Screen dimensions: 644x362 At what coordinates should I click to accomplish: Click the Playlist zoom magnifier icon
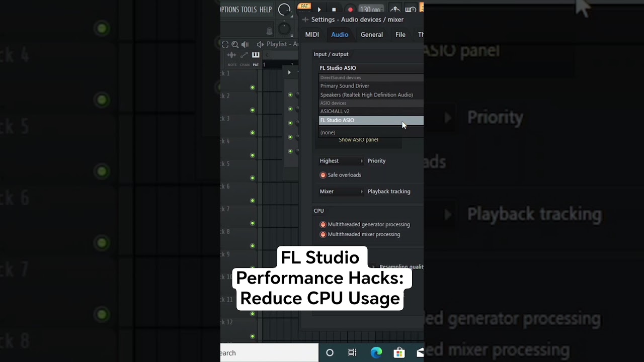(x=235, y=44)
